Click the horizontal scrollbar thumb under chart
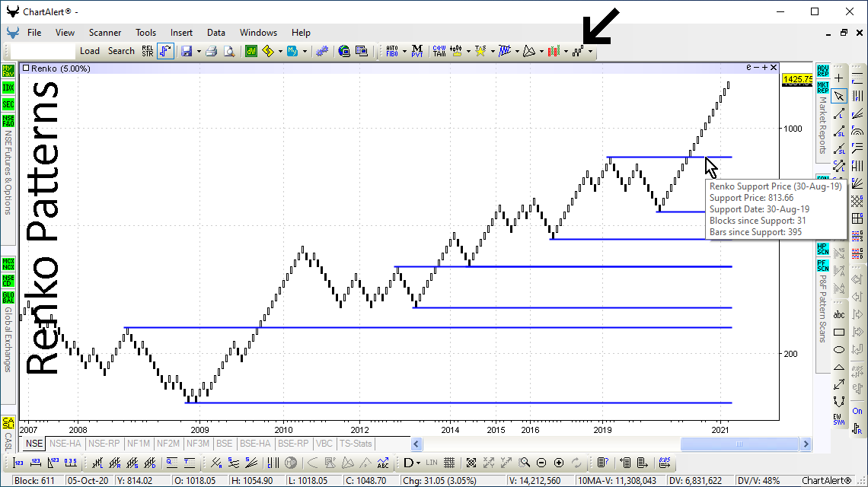868x487 pixels. coord(739,444)
